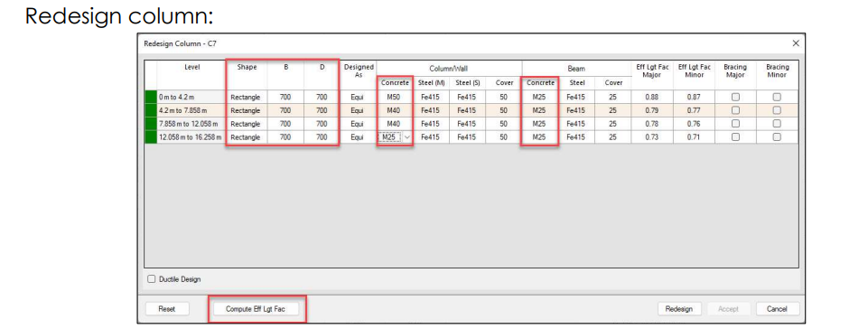This screenshot has width=868, height=329.
Task: Click Compute Eff Lgt Fac button
Action: tap(256, 309)
